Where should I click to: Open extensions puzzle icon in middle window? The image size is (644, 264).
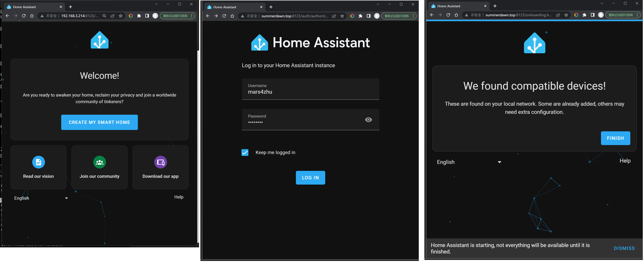[360, 16]
